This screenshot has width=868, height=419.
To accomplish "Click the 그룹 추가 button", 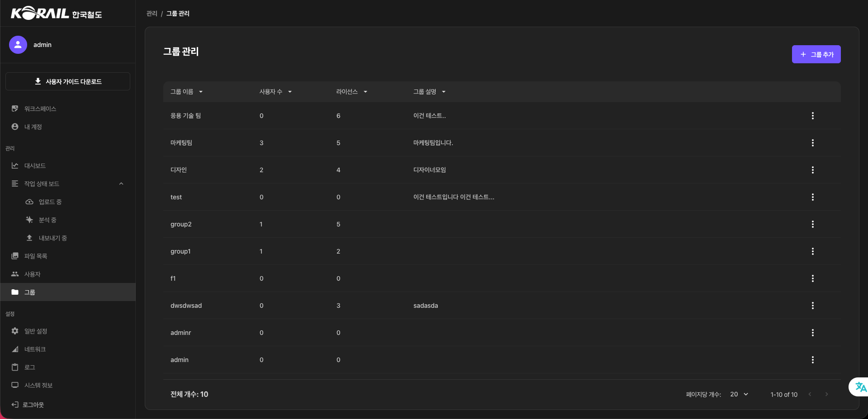I will click(x=816, y=54).
